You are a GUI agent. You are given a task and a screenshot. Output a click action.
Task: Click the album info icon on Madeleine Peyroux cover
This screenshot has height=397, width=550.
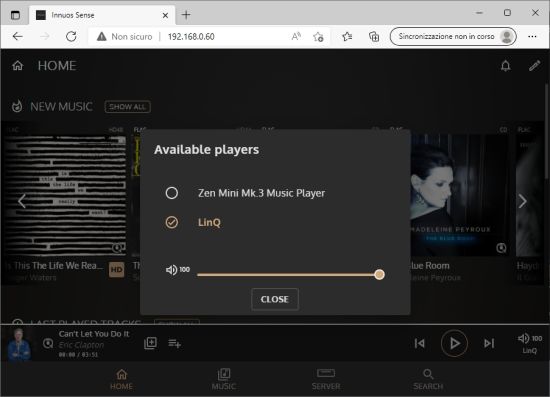tap(501, 248)
